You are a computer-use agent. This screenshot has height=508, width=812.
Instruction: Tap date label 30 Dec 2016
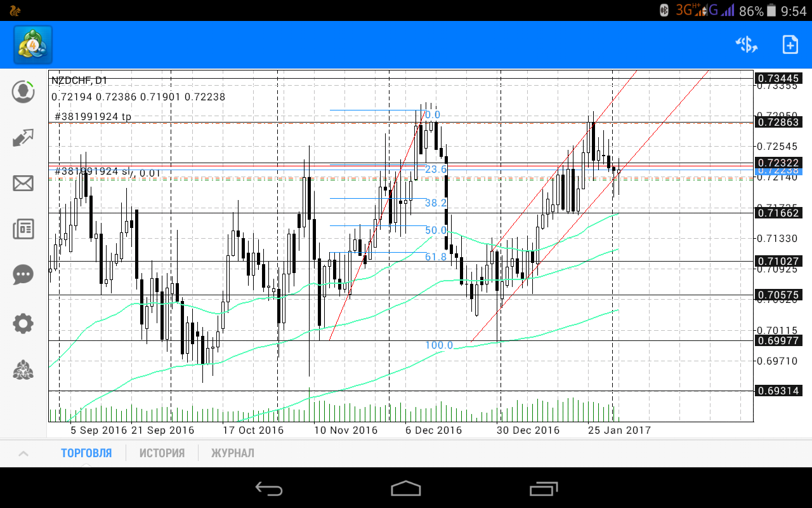[528, 430]
